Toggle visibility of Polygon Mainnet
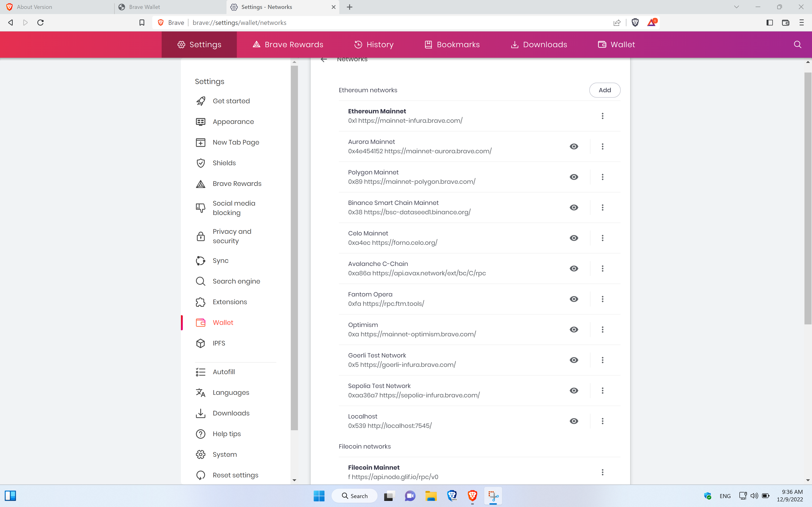The image size is (812, 507). pyautogui.click(x=574, y=177)
